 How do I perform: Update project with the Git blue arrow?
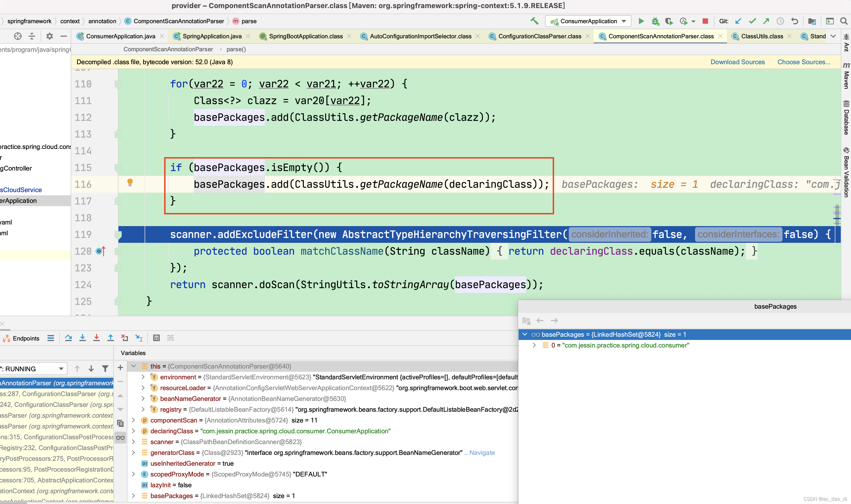pyautogui.click(x=738, y=21)
